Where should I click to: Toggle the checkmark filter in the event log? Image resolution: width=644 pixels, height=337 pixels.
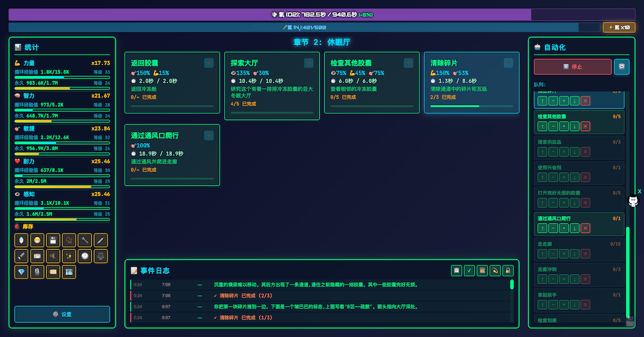tap(469, 271)
